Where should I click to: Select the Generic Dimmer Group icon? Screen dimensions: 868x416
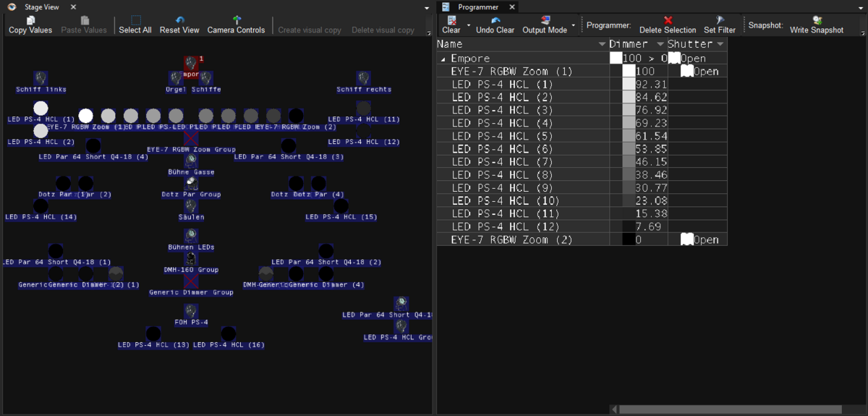coord(191,281)
